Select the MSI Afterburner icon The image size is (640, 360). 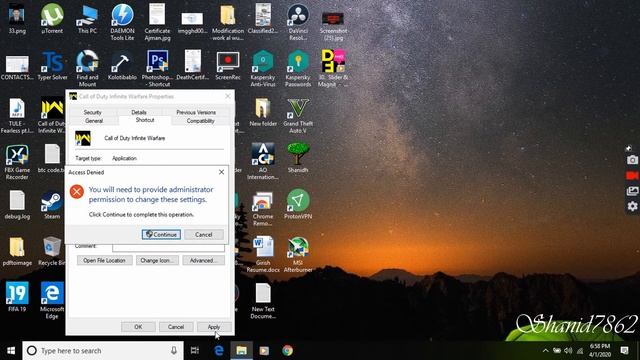point(298,254)
